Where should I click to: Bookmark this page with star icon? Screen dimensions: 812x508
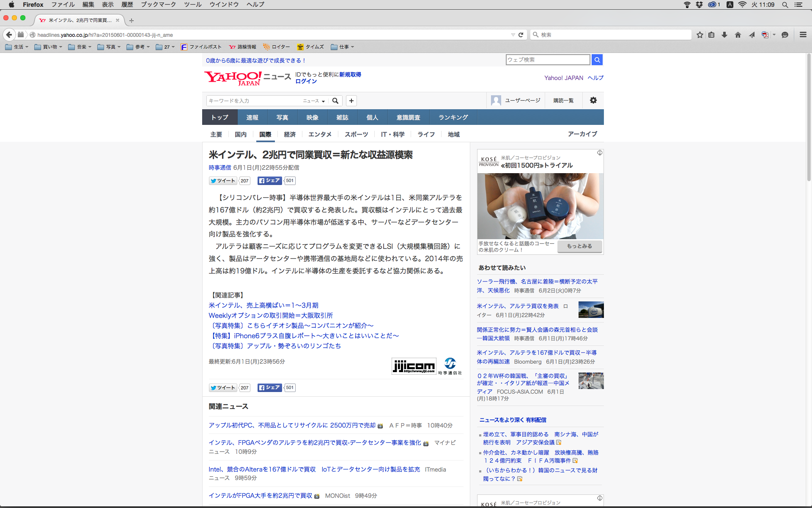pyautogui.click(x=700, y=35)
